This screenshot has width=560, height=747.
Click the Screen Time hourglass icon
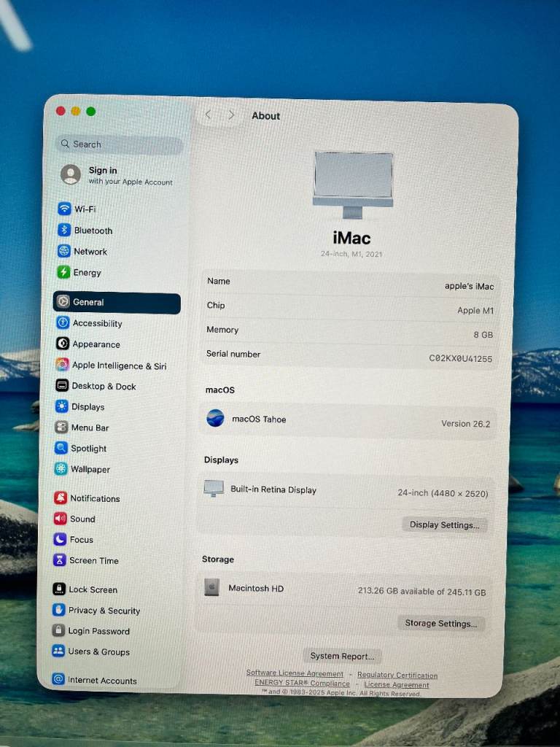tap(60, 560)
